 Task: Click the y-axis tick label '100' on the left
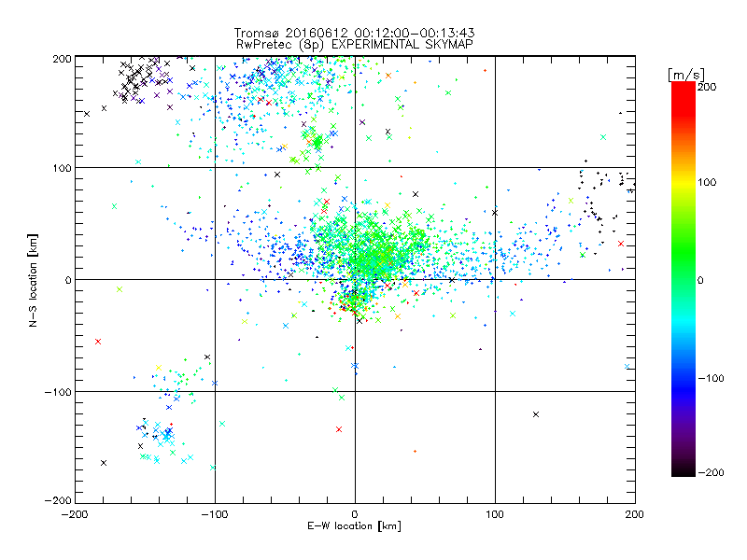(x=62, y=168)
